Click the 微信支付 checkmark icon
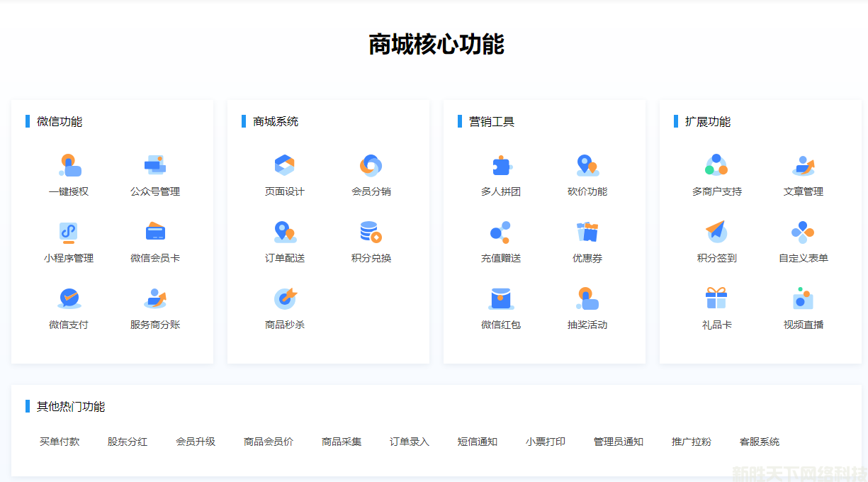The height and width of the screenshot is (482, 868). click(x=69, y=298)
